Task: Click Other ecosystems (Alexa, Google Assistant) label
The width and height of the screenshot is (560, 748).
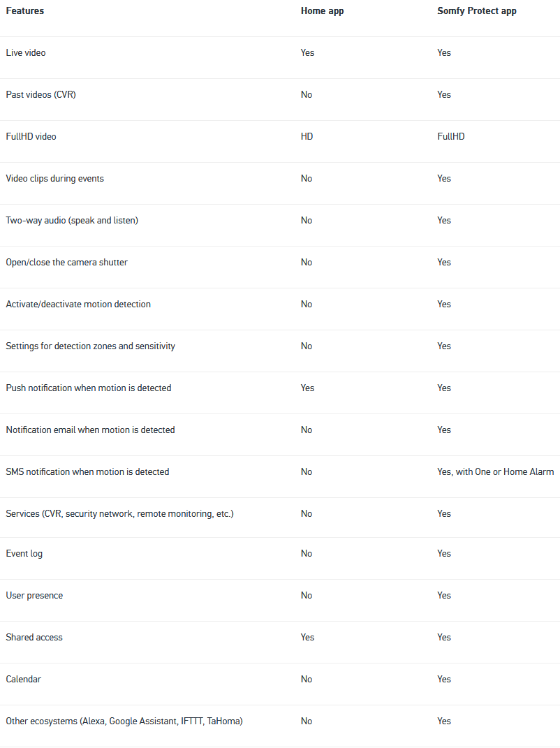Action: [x=124, y=721]
